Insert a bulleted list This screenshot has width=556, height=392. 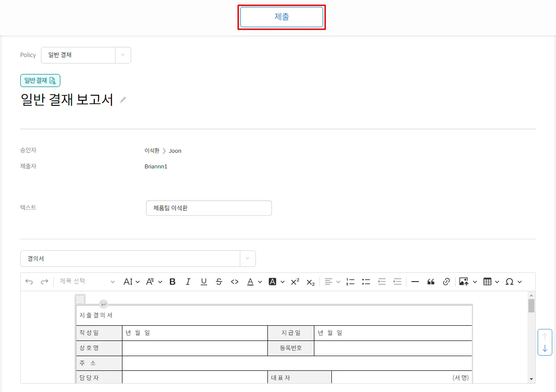tap(366, 282)
